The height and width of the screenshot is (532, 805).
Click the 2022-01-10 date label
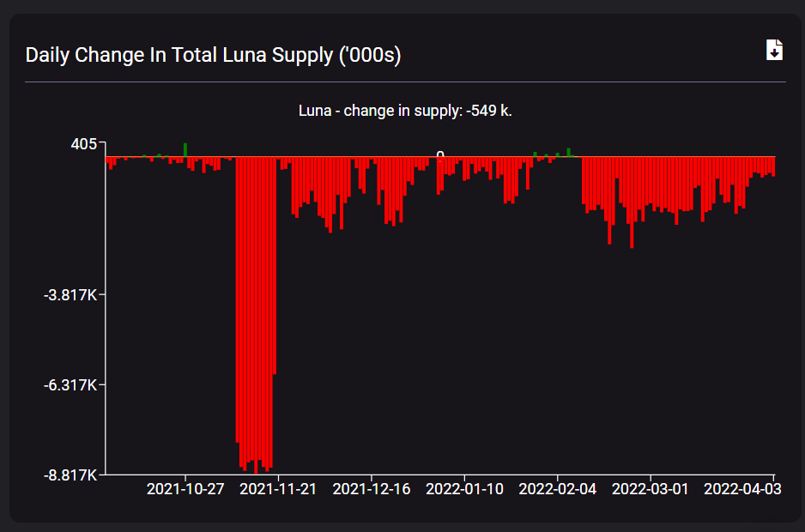(x=464, y=489)
